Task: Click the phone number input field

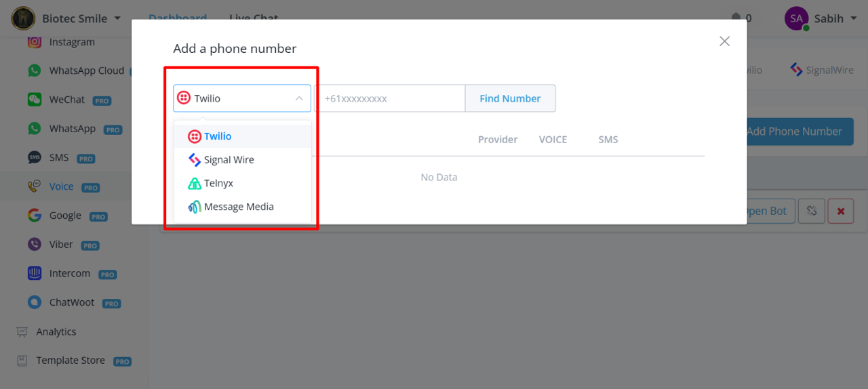Action: click(389, 98)
